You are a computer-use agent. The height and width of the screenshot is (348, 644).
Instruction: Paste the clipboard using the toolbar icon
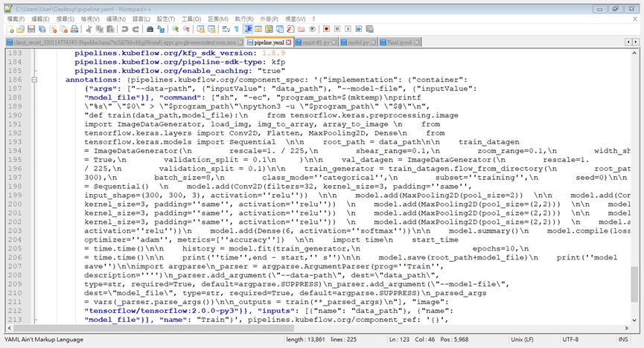[110, 29]
